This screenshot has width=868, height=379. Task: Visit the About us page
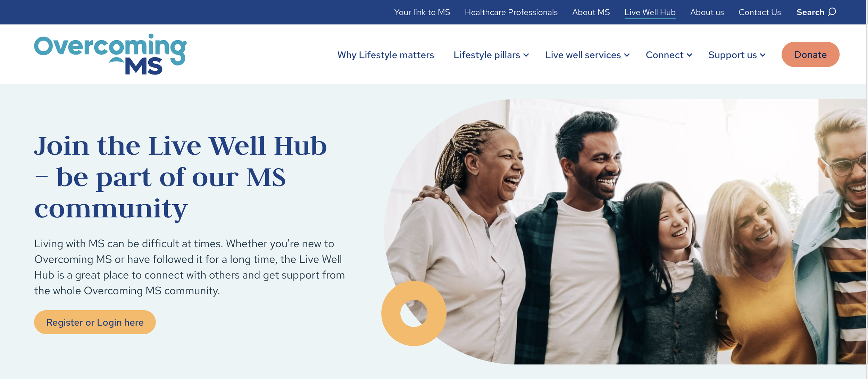click(707, 12)
